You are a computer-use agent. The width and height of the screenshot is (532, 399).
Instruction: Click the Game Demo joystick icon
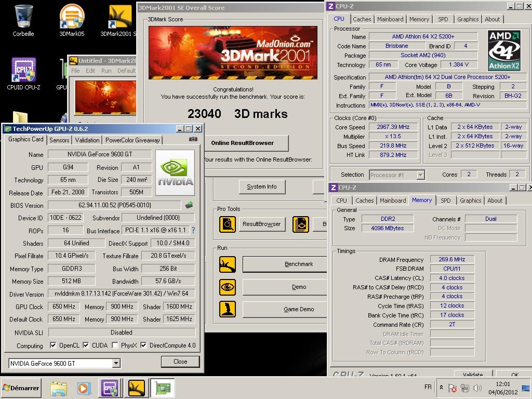point(228,309)
